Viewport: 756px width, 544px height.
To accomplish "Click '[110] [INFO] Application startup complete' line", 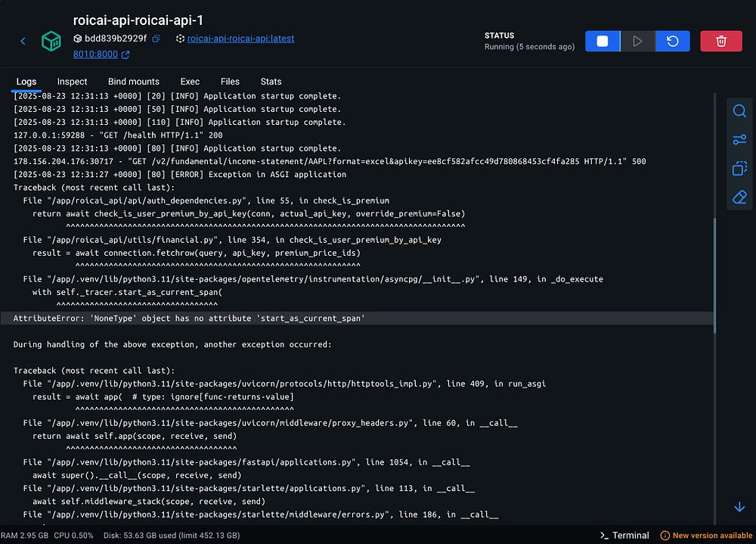I will click(x=179, y=122).
